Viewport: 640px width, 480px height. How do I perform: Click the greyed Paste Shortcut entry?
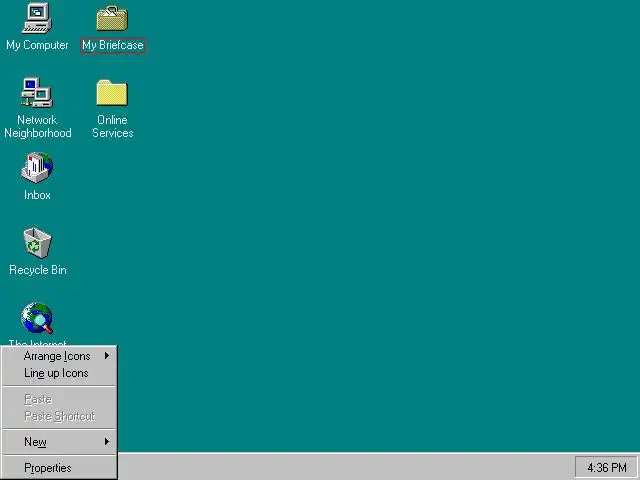click(60, 416)
